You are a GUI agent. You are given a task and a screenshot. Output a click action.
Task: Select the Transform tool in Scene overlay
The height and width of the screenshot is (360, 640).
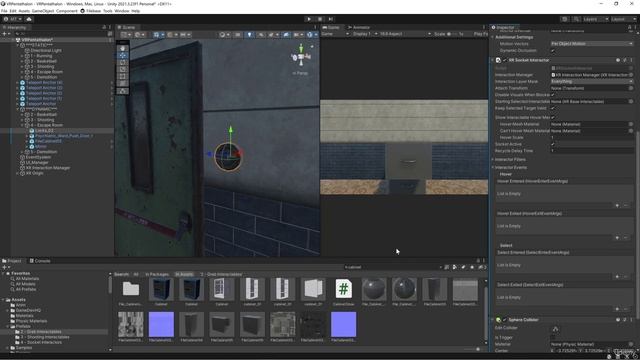coord(122,83)
